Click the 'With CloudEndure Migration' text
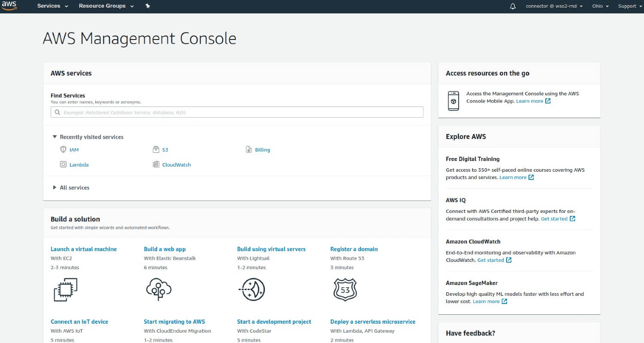The image size is (644, 343). tap(177, 331)
